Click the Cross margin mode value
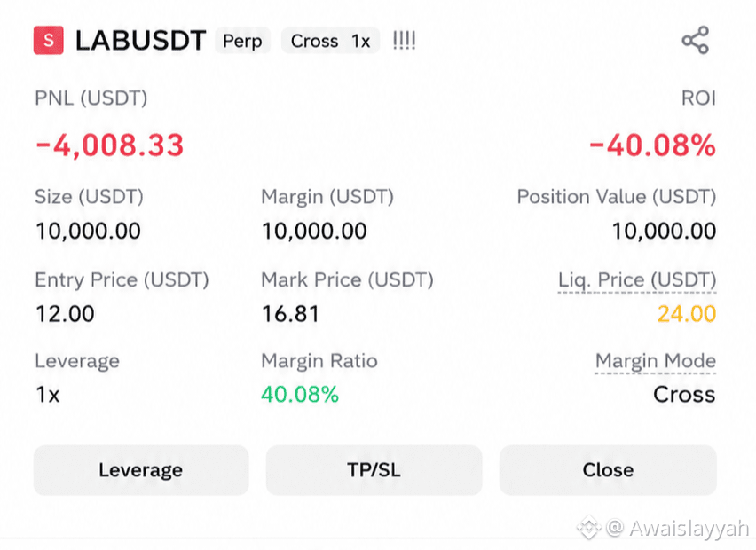Image resolution: width=756 pixels, height=550 pixels. pos(684,394)
